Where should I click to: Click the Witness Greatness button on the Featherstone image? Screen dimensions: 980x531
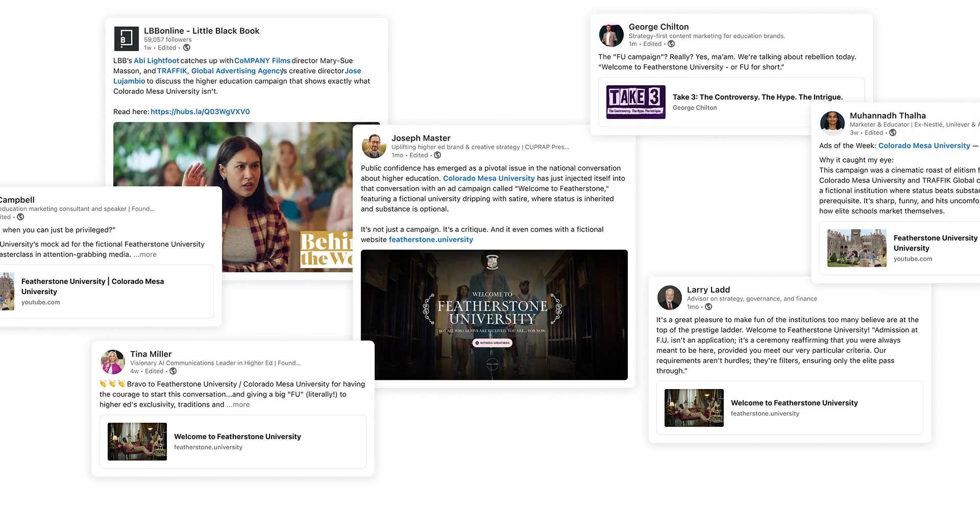click(x=493, y=343)
